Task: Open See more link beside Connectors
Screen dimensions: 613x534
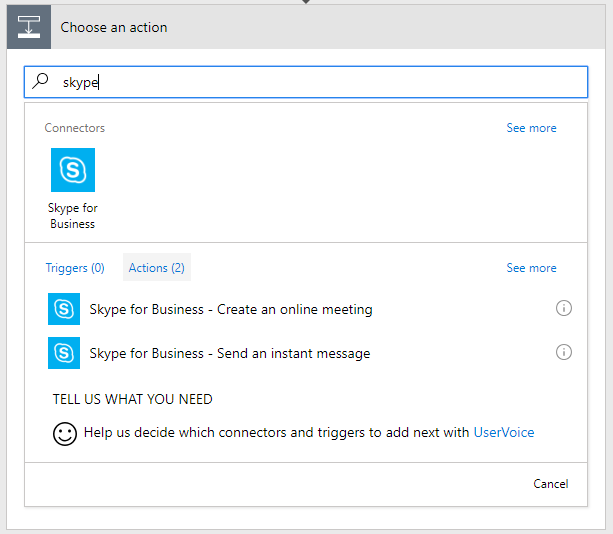Action: (531, 128)
